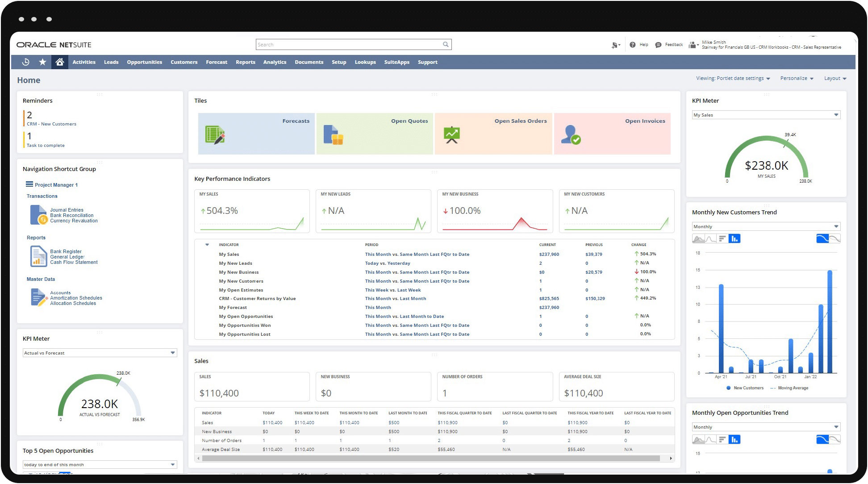Click the Open Sales Orders tile icon
Viewport: 868px width, 484px height.
coord(451,135)
